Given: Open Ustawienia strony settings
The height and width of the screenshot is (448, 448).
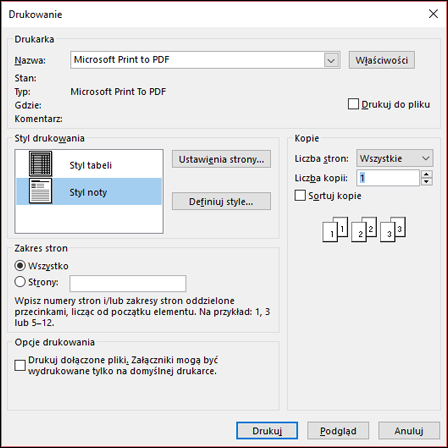Looking at the screenshot, I should click(221, 159).
